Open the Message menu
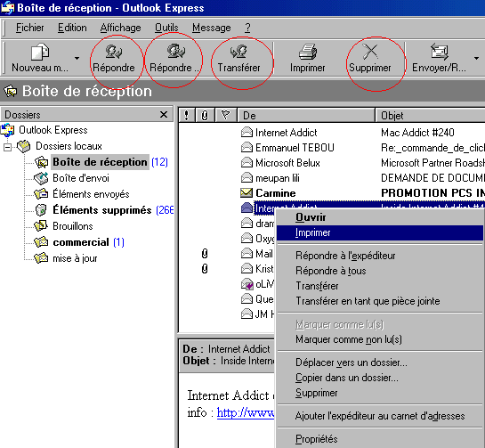Viewport: 485px width, 448px height. 211,28
